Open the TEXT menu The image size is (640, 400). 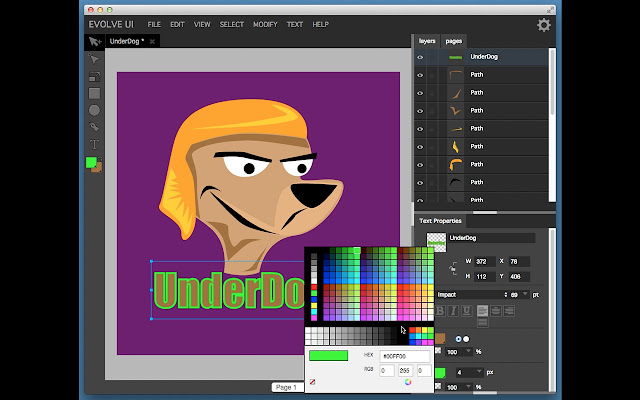point(295,24)
